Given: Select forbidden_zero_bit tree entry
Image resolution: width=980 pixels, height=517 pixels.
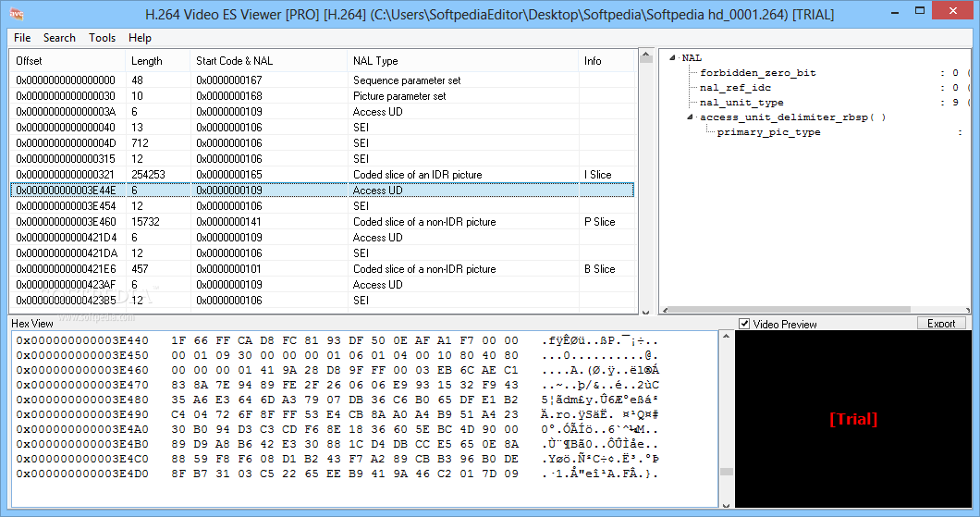Looking at the screenshot, I should [x=757, y=72].
